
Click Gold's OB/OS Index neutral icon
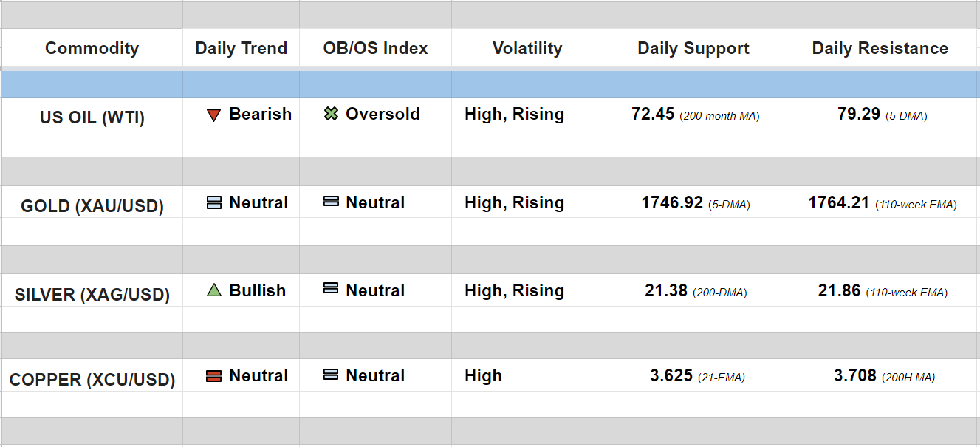pos(331,202)
